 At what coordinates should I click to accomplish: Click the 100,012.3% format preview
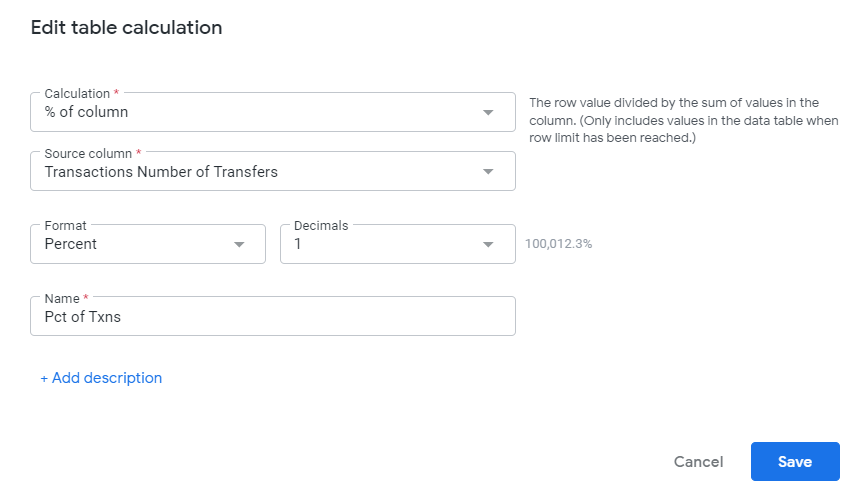pyautogui.click(x=558, y=244)
